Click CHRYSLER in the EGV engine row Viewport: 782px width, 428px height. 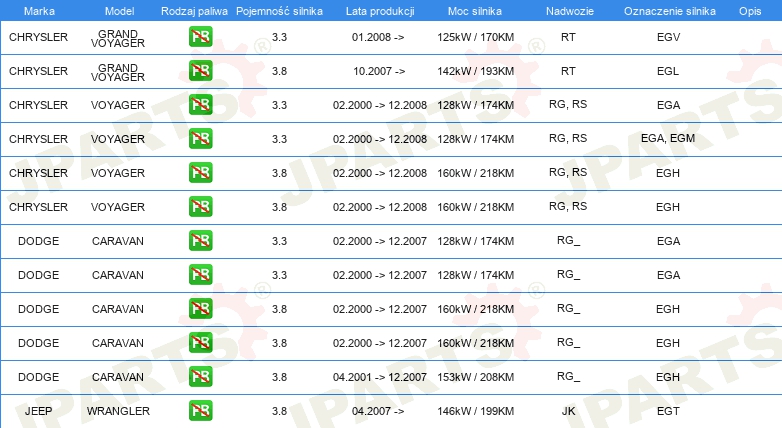point(38,37)
